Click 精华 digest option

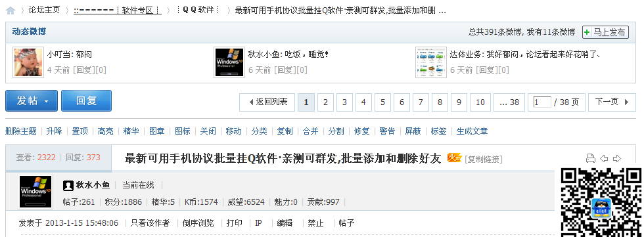pos(131,131)
